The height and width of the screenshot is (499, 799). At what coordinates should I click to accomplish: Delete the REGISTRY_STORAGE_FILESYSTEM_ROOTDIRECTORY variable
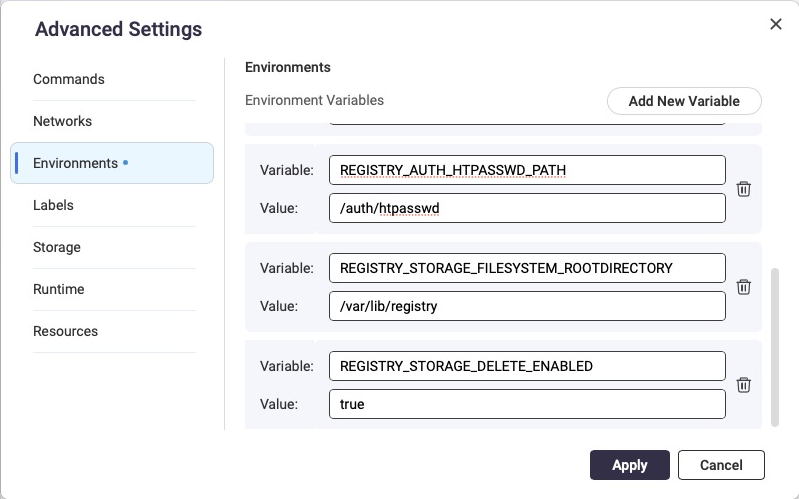[743, 287]
